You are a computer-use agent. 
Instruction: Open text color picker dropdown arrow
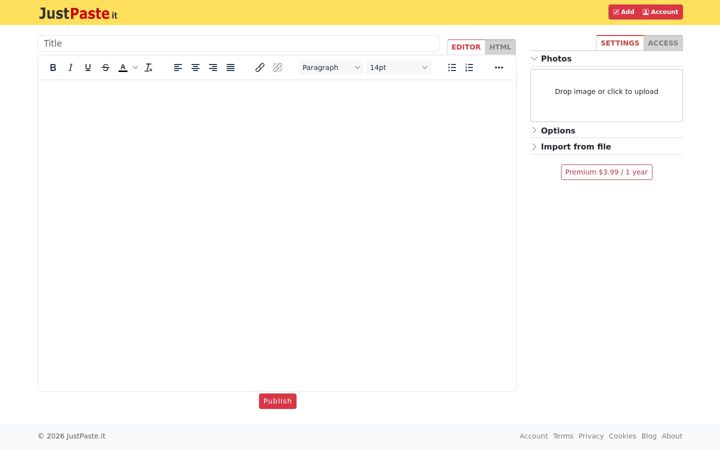click(135, 68)
